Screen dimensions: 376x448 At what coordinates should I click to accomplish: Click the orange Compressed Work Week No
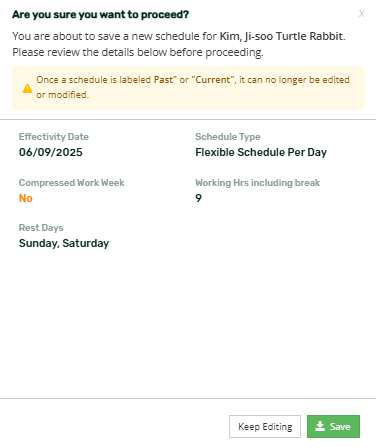pyautogui.click(x=26, y=198)
